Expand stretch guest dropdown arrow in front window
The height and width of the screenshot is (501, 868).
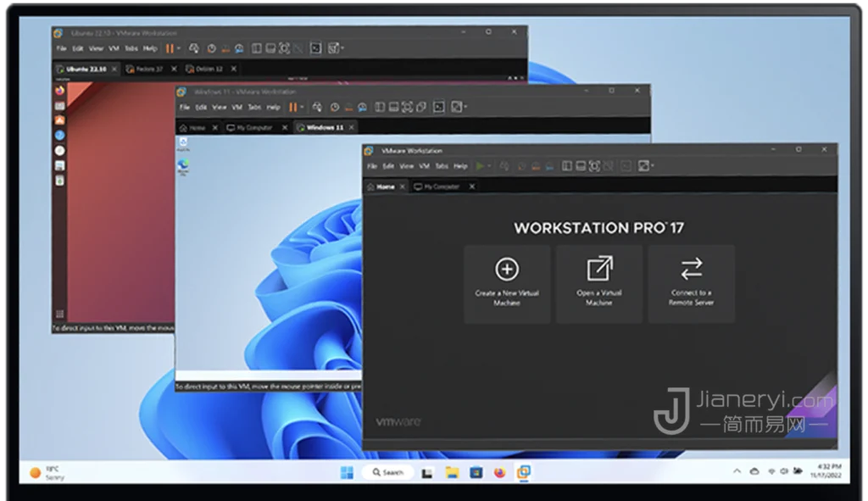(x=652, y=165)
